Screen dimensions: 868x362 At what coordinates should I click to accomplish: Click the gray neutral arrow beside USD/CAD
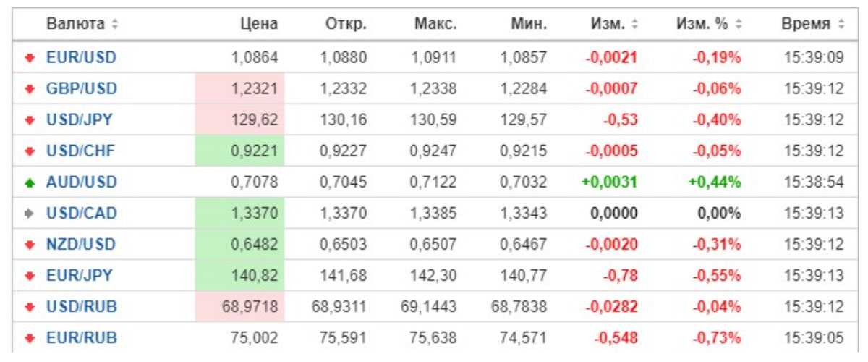(x=30, y=214)
